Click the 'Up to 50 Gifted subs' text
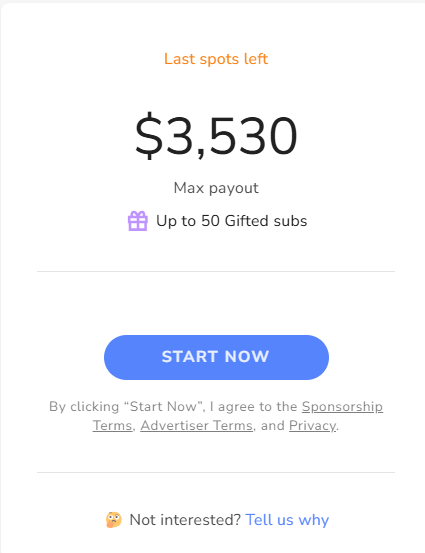Viewport: 425px width, 553px height. tap(231, 221)
